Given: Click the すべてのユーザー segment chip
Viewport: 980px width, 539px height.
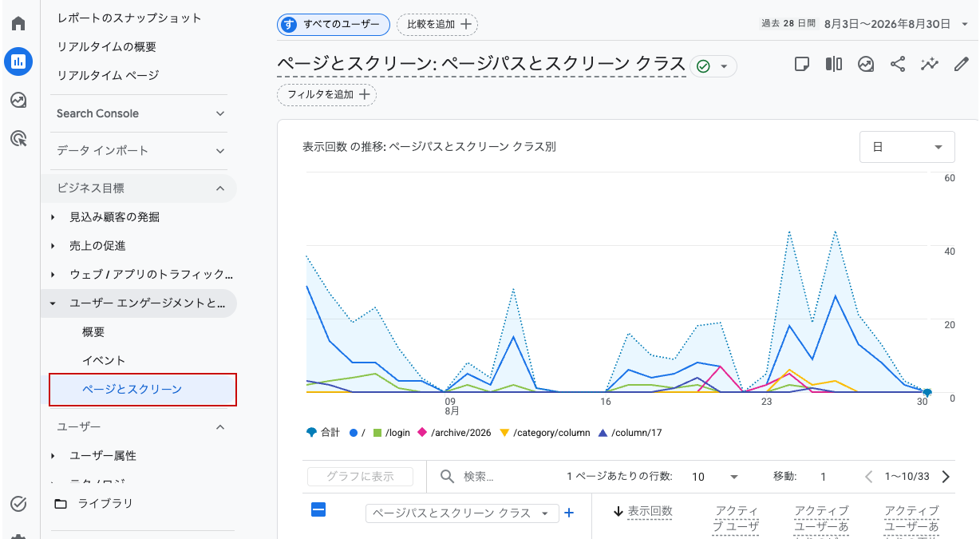Looking at the screenshot, I should pos(334,25).
